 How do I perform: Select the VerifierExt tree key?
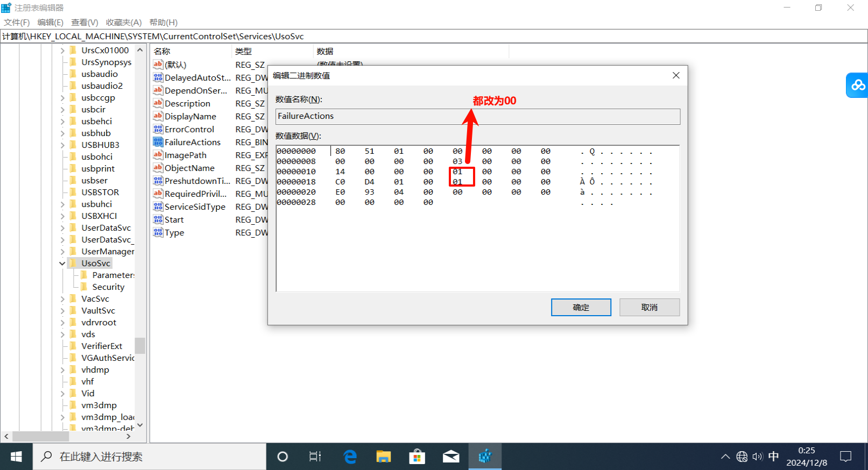[x=102, y=346]
